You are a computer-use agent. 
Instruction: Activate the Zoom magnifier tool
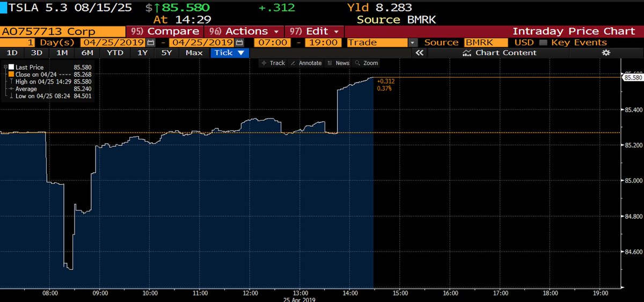(x=367, y=63)
